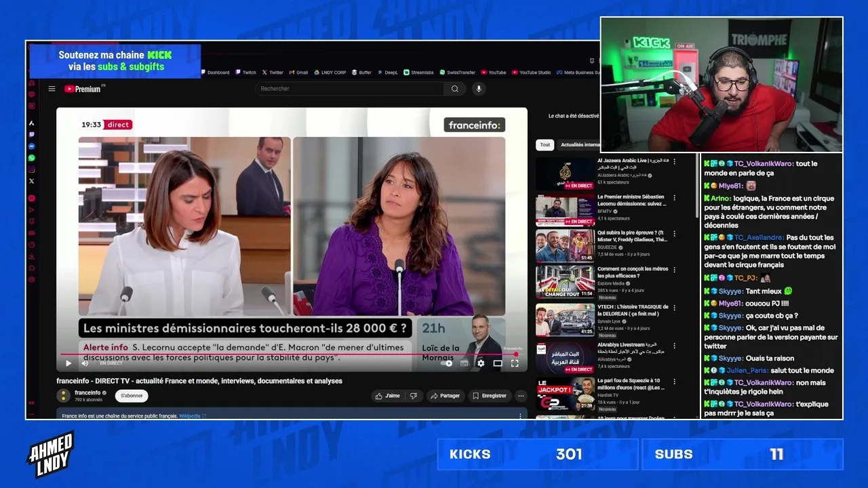868x488 pixels.
Task: Open the Streamlabs bookmark
Action: pyautogui.click(x=419, y=73)
